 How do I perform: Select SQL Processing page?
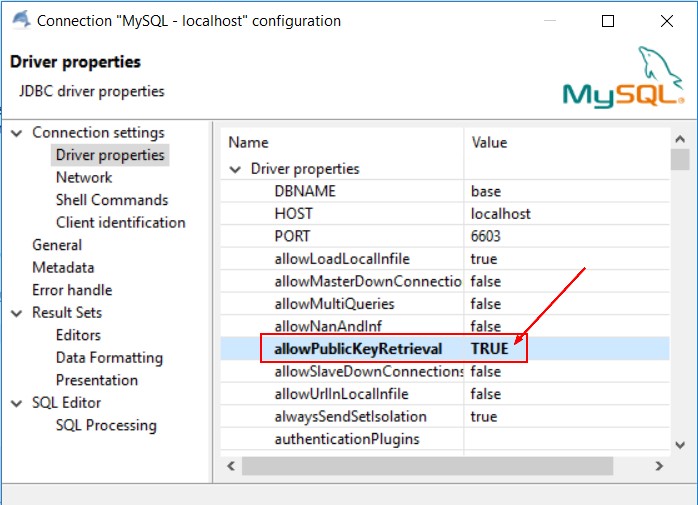(x=106, y=426)
